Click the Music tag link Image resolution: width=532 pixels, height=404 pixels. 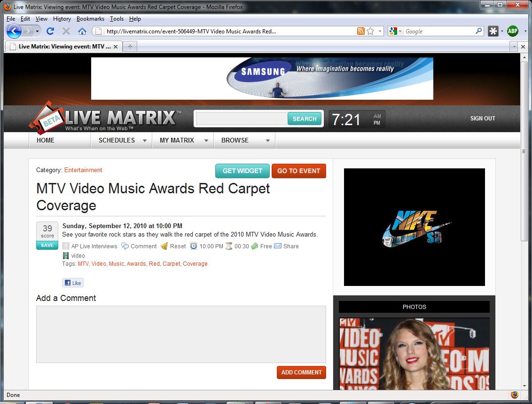pos(117,264)
